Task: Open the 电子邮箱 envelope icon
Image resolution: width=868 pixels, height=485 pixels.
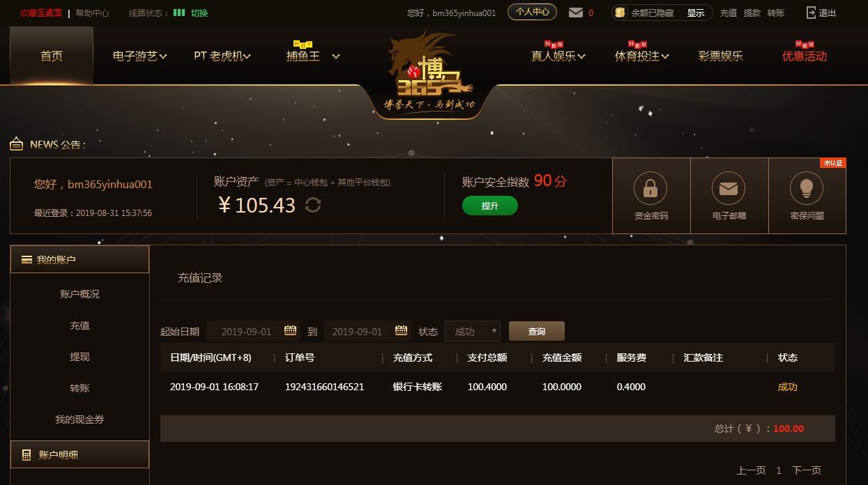Action: (729, 188)
